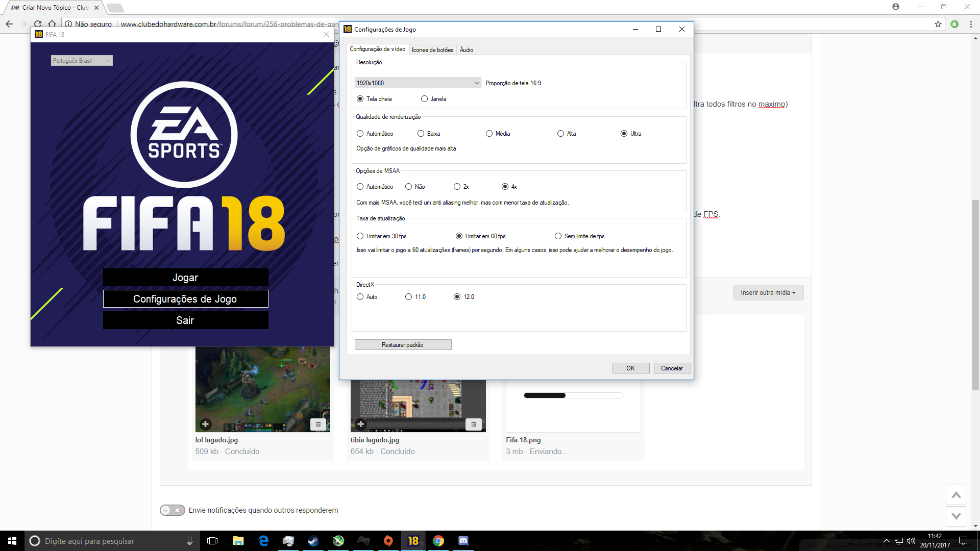Go to the browser home page
980x551 pixels.
(52, 24)
